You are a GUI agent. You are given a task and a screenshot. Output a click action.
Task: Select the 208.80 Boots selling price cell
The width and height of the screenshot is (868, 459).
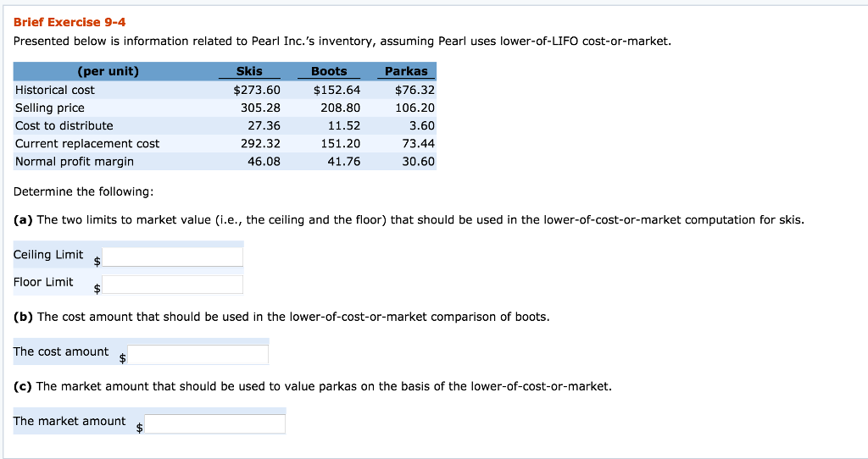click(x=340, y=108)
